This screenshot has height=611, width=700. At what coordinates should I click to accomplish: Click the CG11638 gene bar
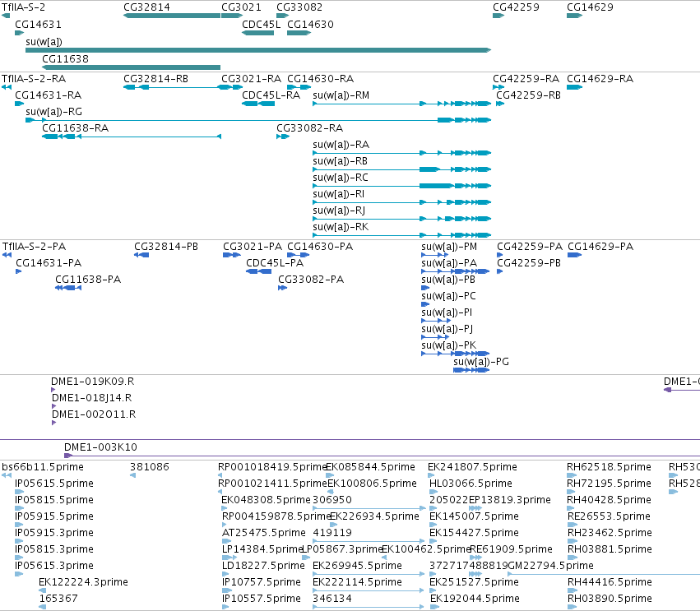(x=131, y=67)
